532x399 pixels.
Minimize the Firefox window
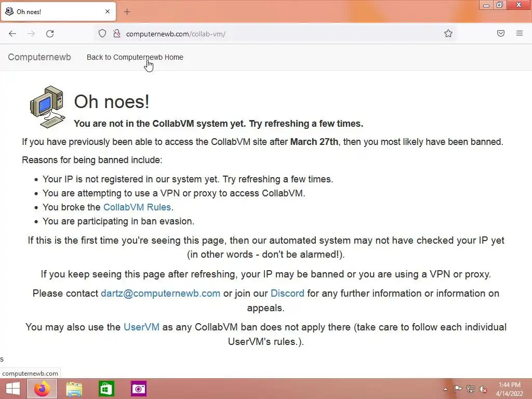pos(486,5)
